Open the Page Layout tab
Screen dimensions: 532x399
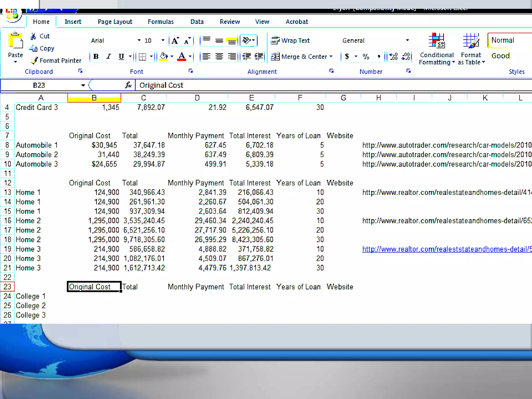[x=115, y=22]
